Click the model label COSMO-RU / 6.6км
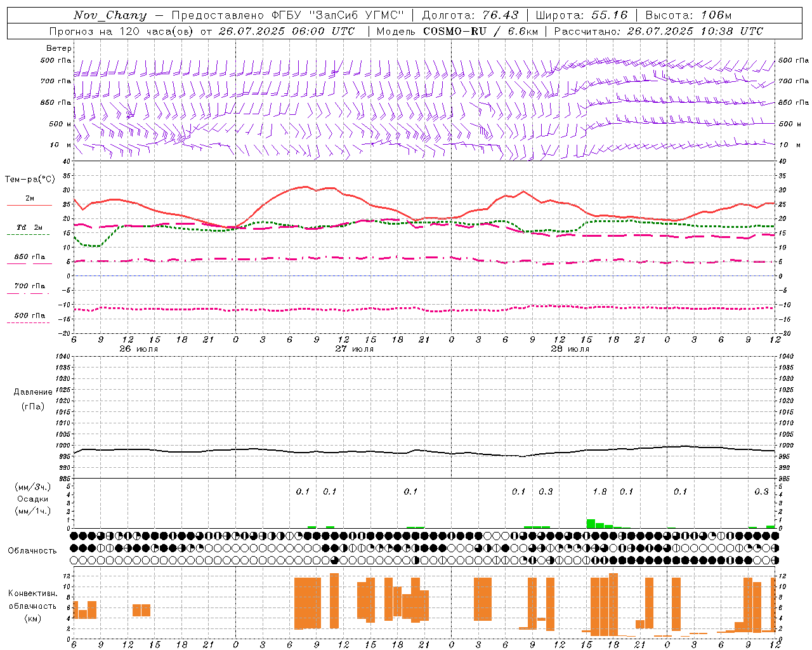Image resolution: width=812 pixels, height=650 pixels. [481, 31]
